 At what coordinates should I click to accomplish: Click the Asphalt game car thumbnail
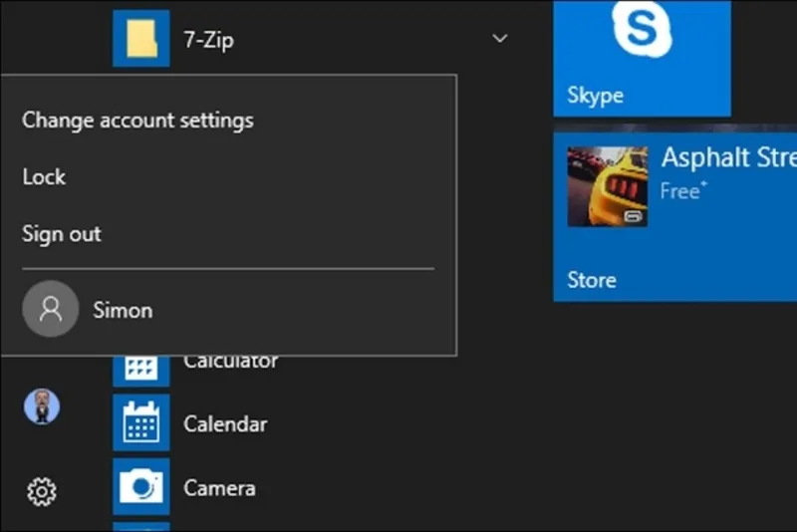click(607, 186)
